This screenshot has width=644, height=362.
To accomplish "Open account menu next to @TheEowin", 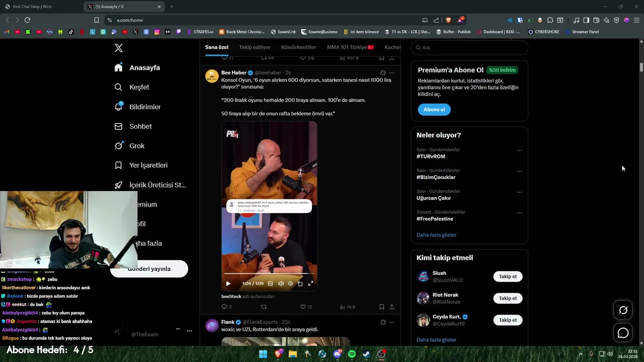I will pos(190,331).
